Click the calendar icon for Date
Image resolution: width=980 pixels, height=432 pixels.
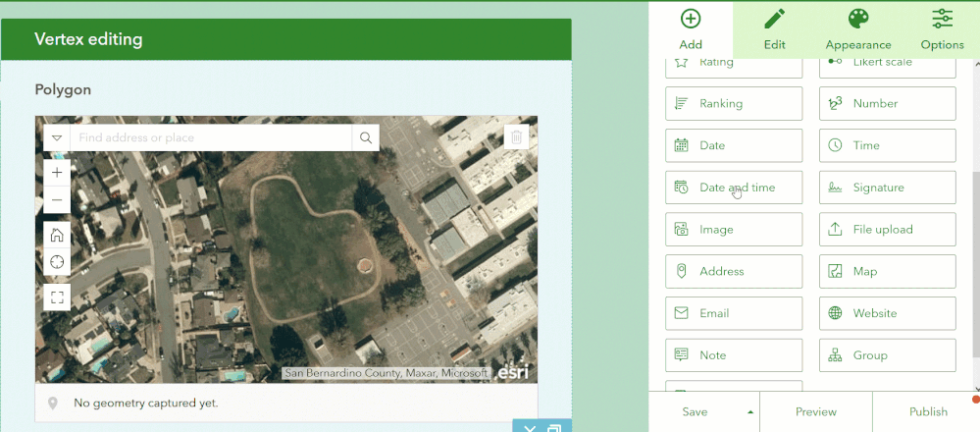click(x=681, y=145)
